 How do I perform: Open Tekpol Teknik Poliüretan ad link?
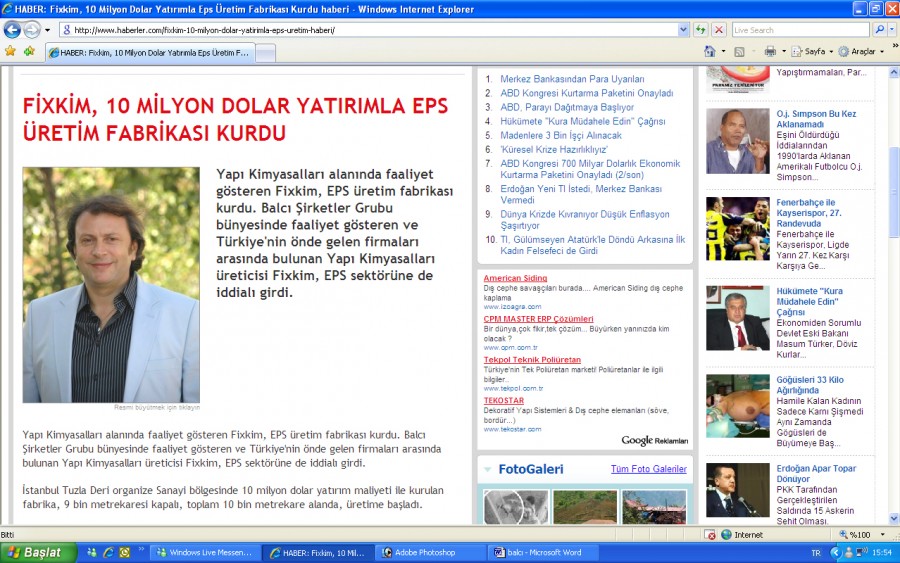click(x=532, y=359)
